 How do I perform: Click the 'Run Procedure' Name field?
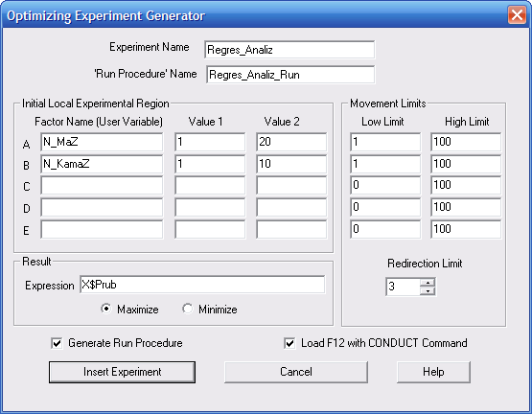(x=290, y=75)
